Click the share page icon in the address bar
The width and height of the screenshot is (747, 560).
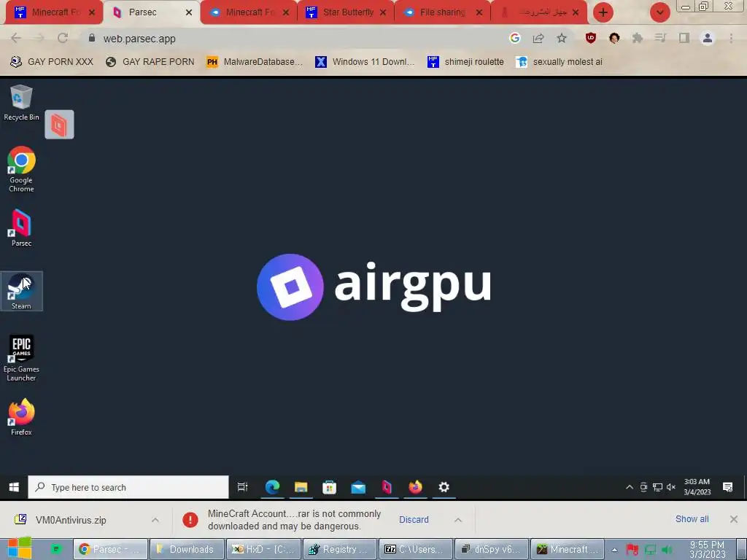[538, 38]
